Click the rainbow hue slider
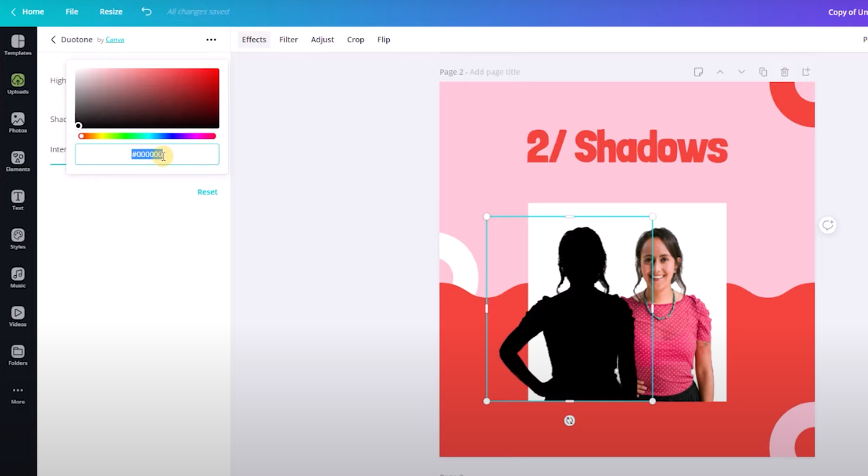Viewport: 868px width, 476px height. click(x=147, y=136)
